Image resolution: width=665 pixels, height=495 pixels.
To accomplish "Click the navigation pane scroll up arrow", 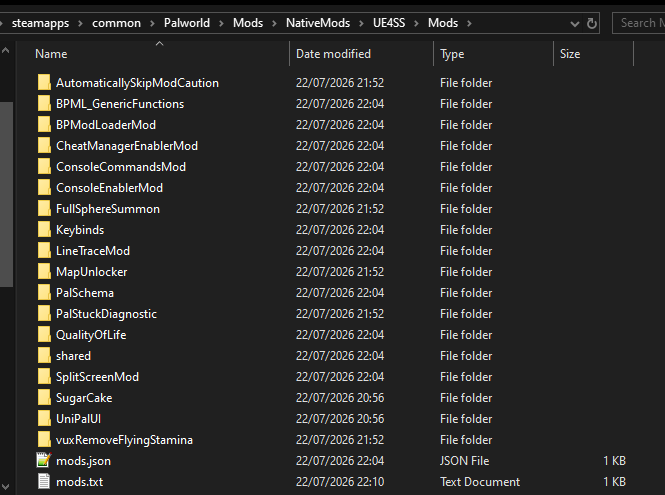I will [x=6, y=50].
